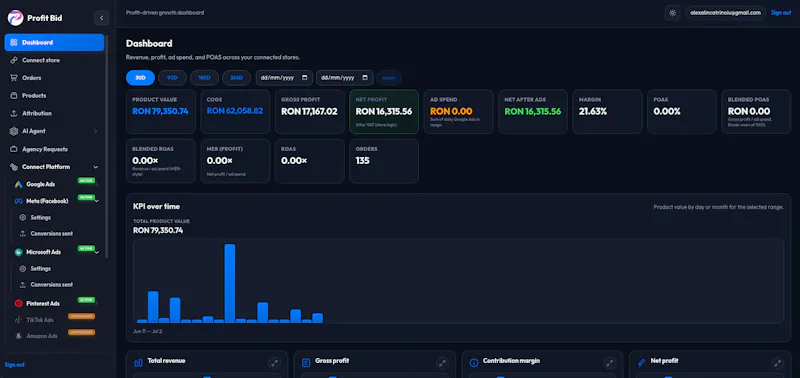Expand the Pinterest Ads chevron
Image resolution: width=800 pixels, height=378 pixels.
tap(96, 303)
